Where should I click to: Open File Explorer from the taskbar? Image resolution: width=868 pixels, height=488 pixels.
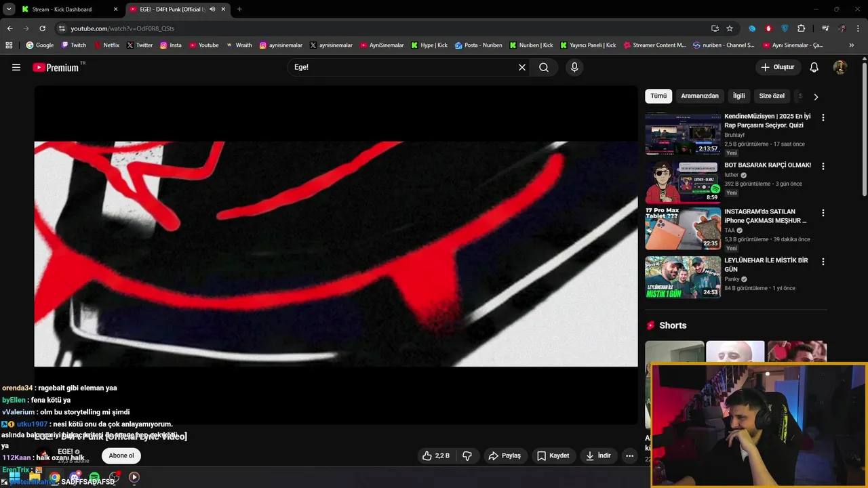pos(35,477)
